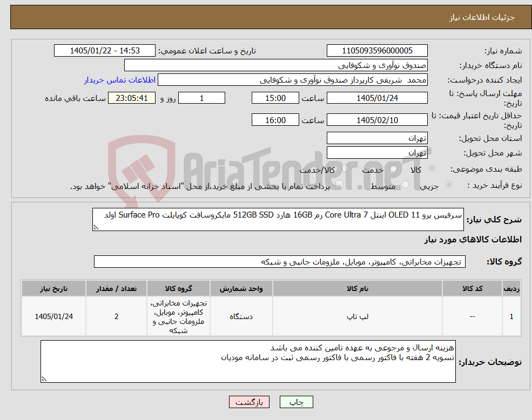Click the request creator field محمد شریفی
The image size is (532, 420).
coord(292,80)
